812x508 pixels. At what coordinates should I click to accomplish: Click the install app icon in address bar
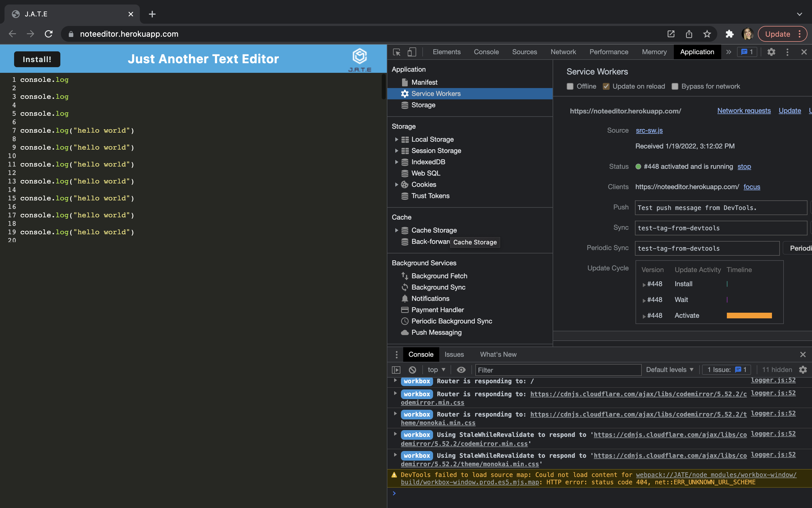pos(671,34)
